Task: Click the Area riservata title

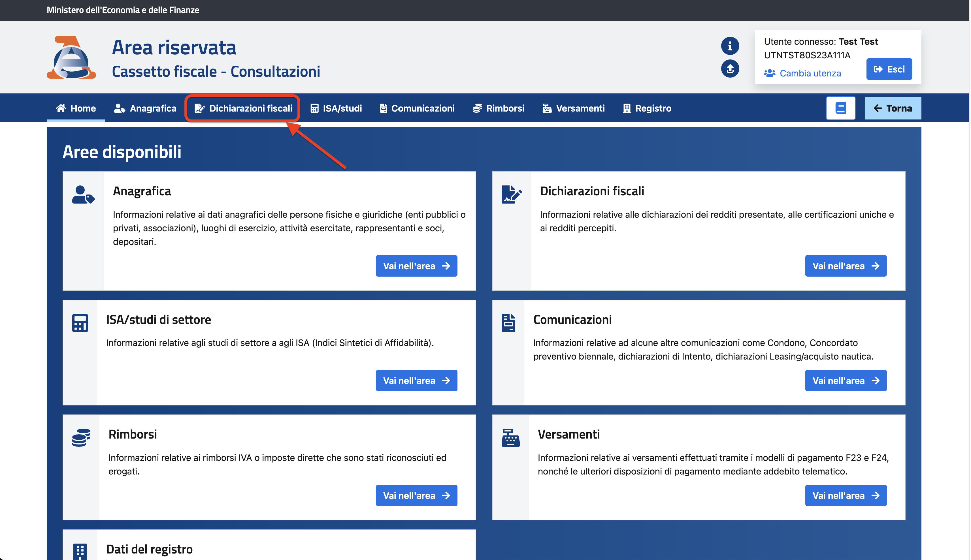Action: click(174, 47)
